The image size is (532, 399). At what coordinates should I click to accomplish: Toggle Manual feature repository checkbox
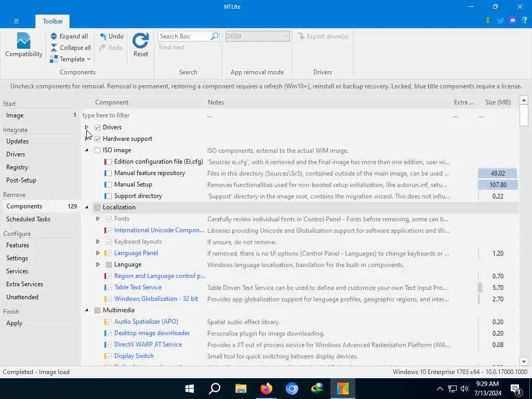tap(109, 173)
